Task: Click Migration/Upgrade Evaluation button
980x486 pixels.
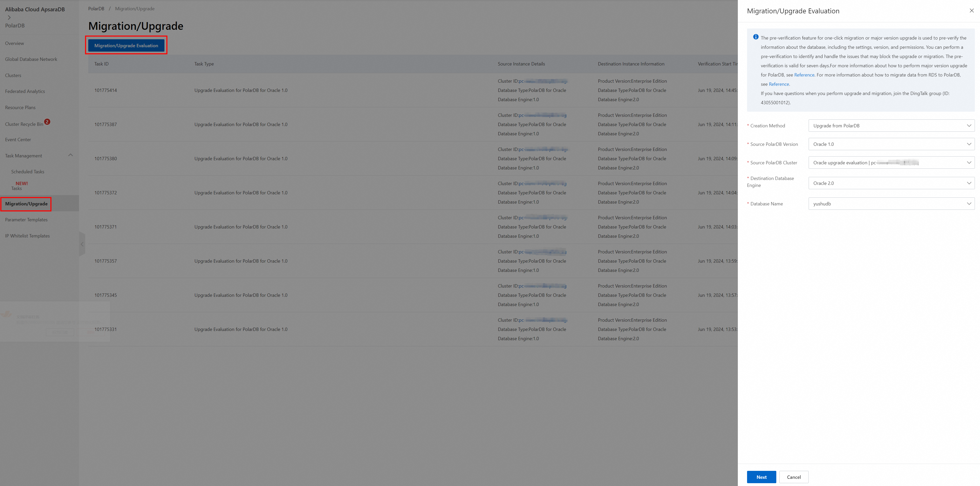Action: (x=126, y=46)
